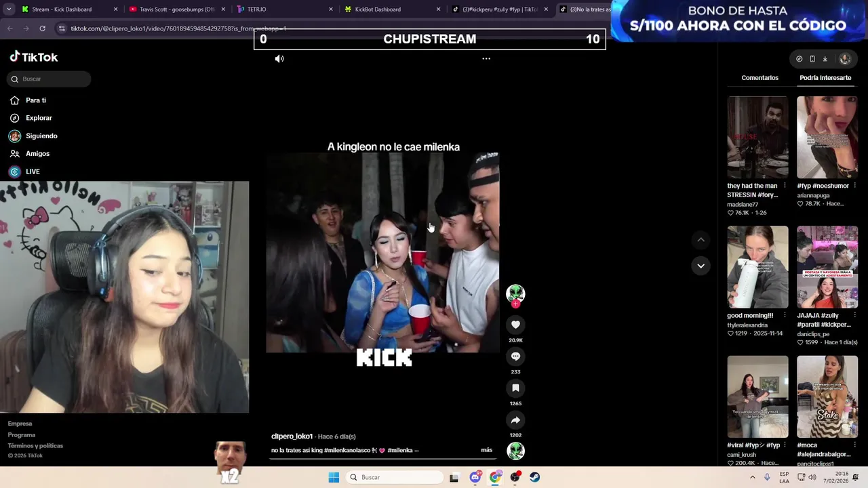Click the daniclips_pe username
Viewport: 868px width, 488px height.
[813, 334]
